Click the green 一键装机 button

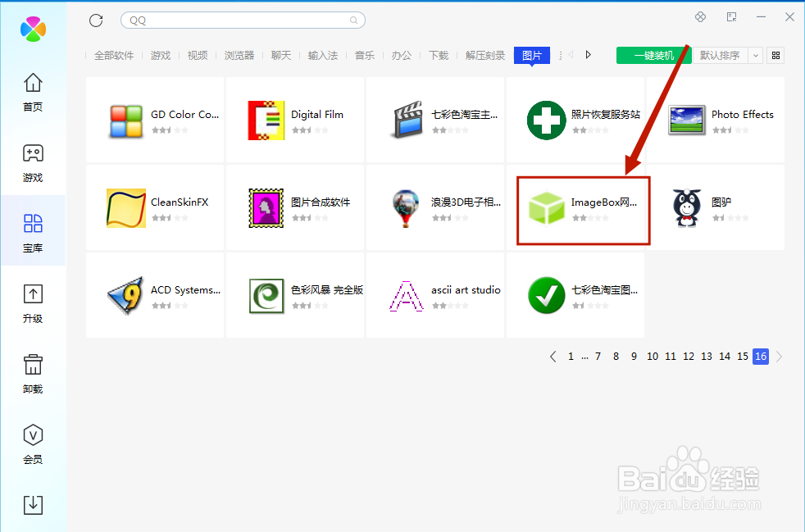[x=654, y=56]
